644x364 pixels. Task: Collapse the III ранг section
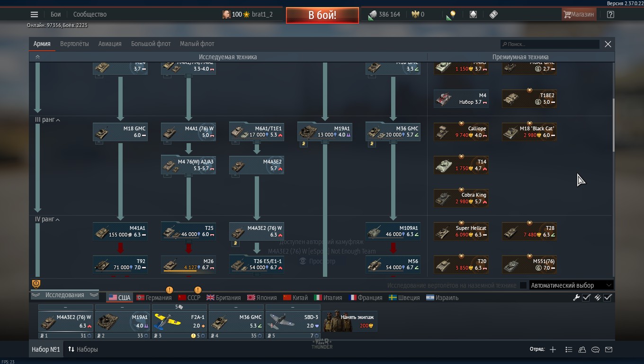(47, 120)
